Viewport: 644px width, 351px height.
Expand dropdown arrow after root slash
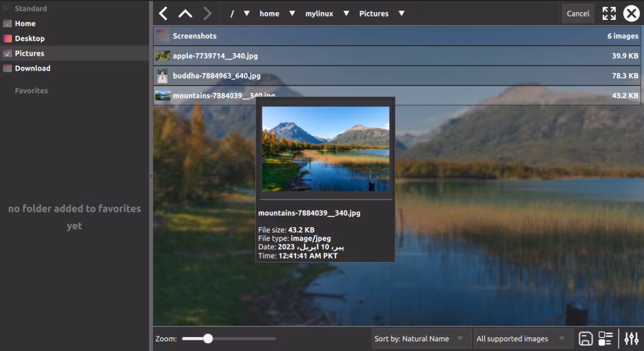(247, 13)
